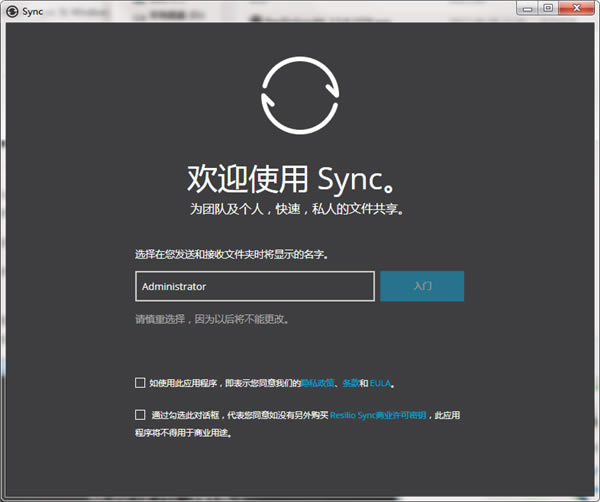Click the Administrator name input field
600x502 pixels.
click(x=254, y=286)
